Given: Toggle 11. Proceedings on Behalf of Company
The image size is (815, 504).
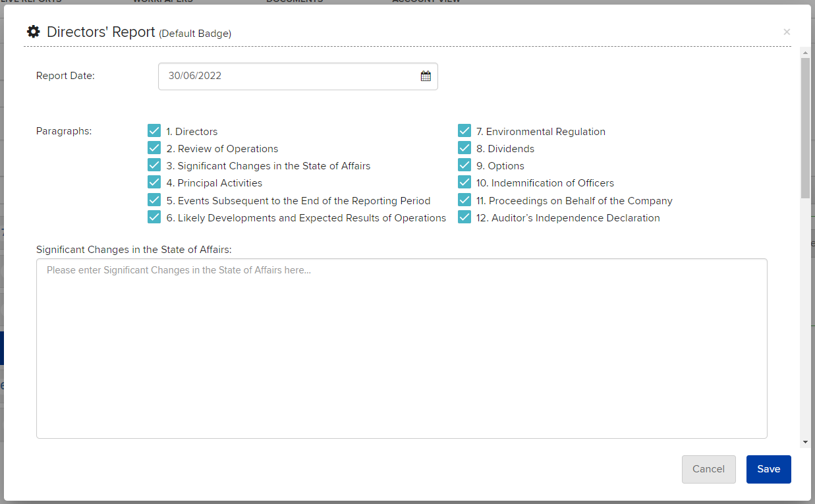Looking at the screenshot, I should tap(464, 200).
